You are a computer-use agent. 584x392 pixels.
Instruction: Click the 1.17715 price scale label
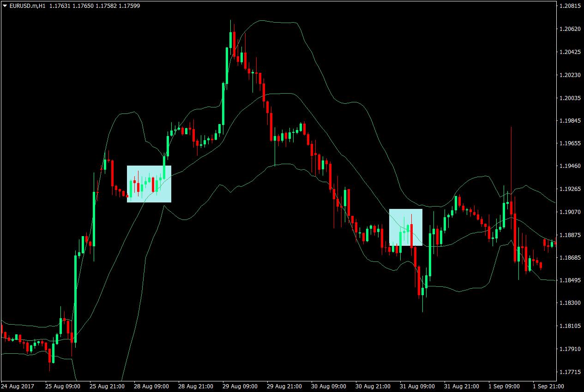(569, 372)
